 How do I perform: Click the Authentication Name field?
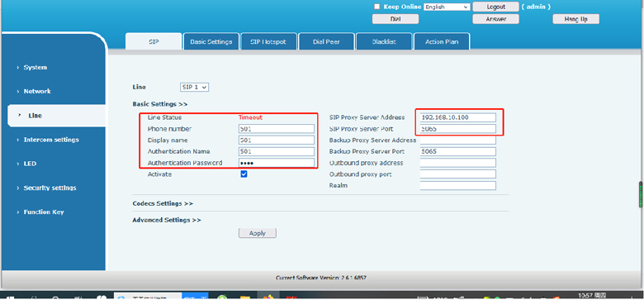coord(277,151)
